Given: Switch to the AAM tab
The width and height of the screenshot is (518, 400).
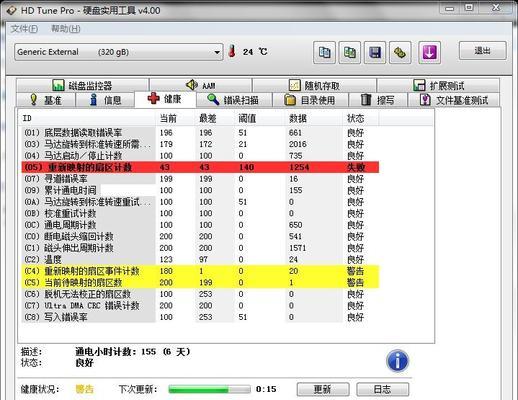Looking at the screenshot, I should [201, 85].
